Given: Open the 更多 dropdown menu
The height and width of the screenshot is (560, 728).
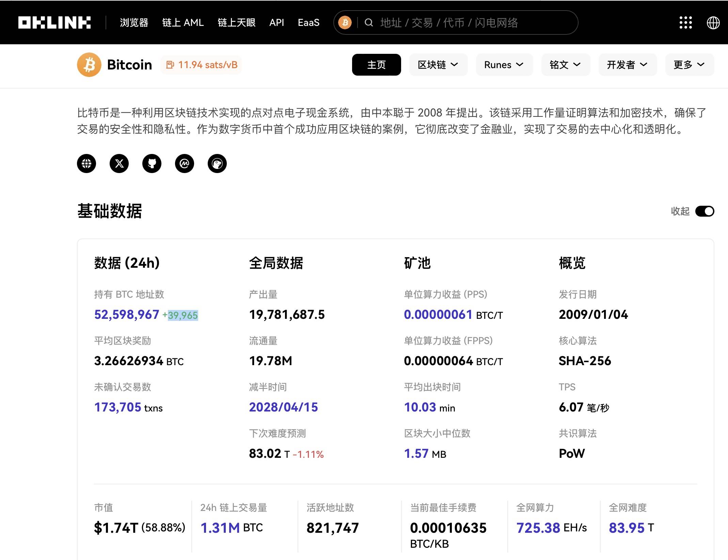Looking at the screenshot, I should click(x=689, y=65).
